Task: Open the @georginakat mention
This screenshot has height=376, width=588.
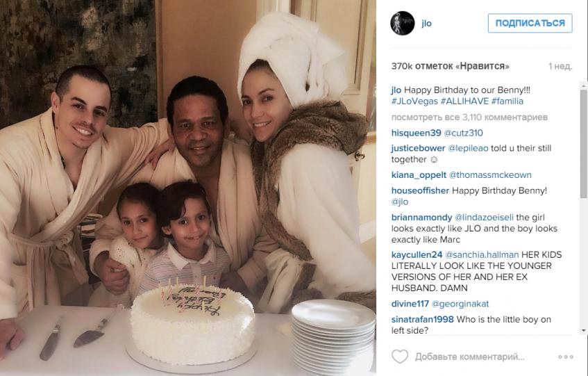Action: 460,304
